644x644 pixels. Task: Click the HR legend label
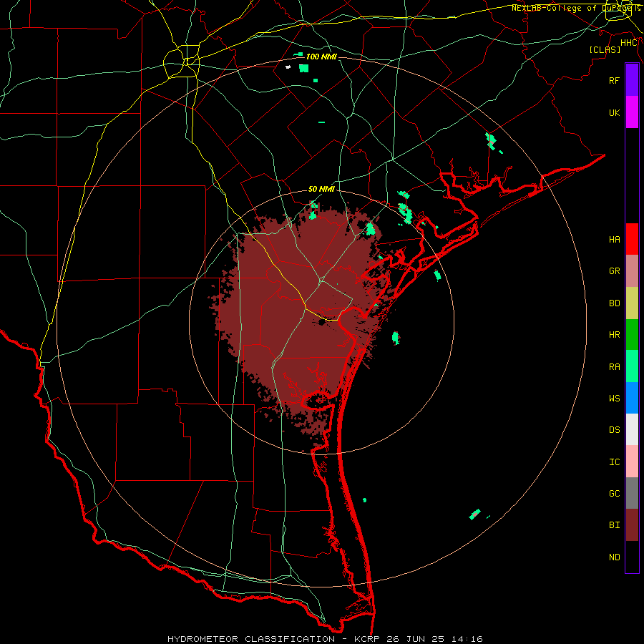pos(614,335)
